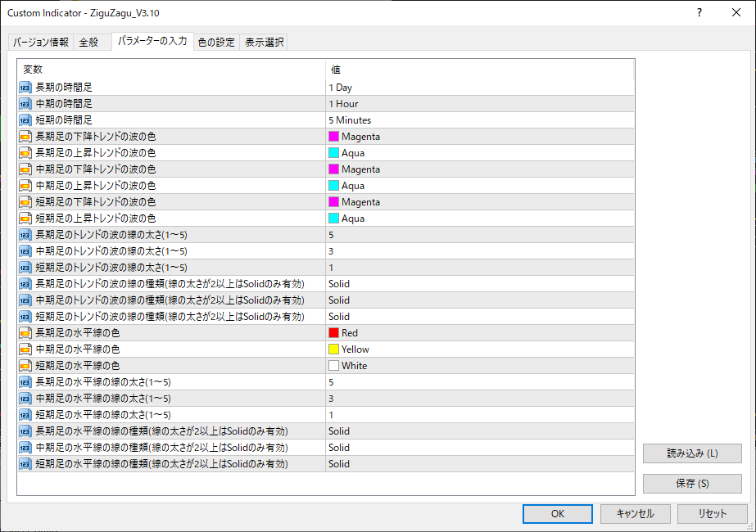Select the 中期足のトレンドの波の線の太さ(1～5) row label
Image resolution: width=756 pixels, height=532 pixels.
coord(111,251)
